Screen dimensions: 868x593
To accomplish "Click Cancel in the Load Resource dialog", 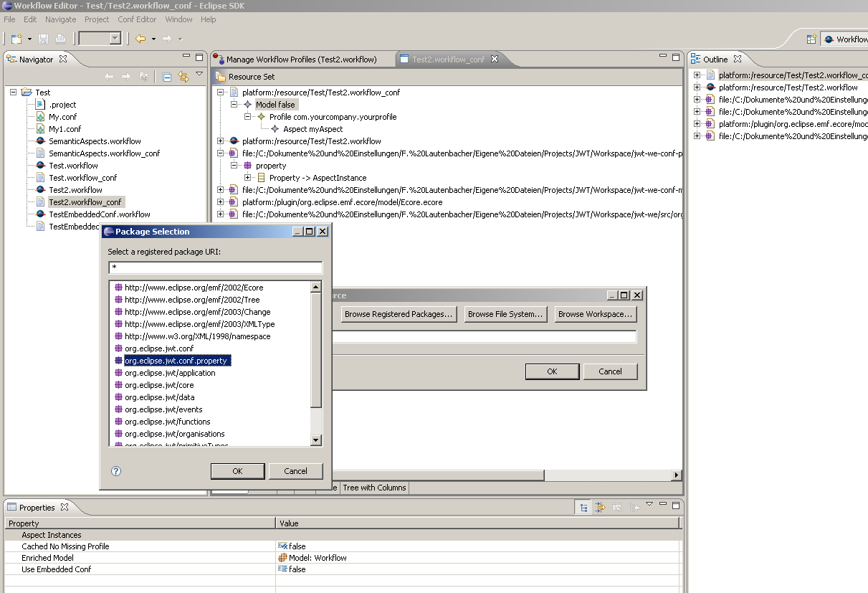I will (611, 371).
